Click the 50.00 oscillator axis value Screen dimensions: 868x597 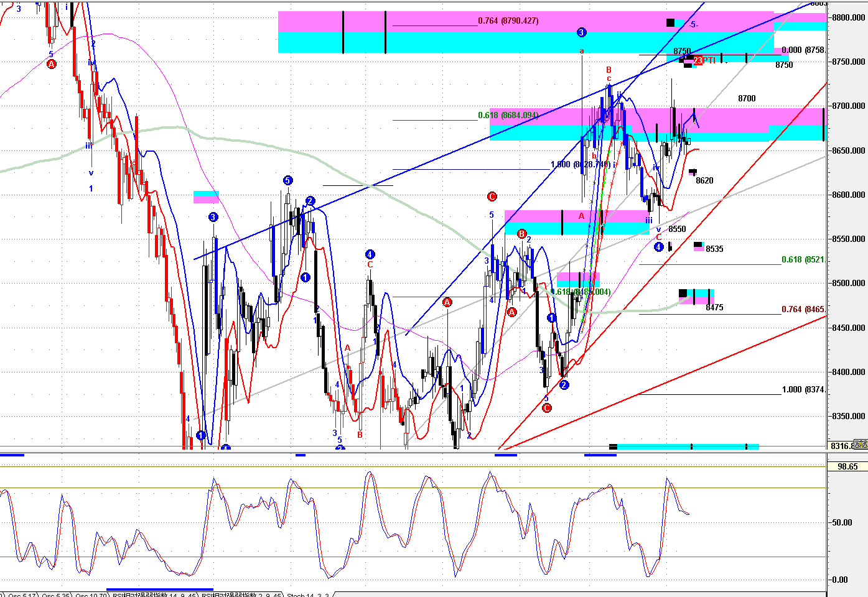842,522
